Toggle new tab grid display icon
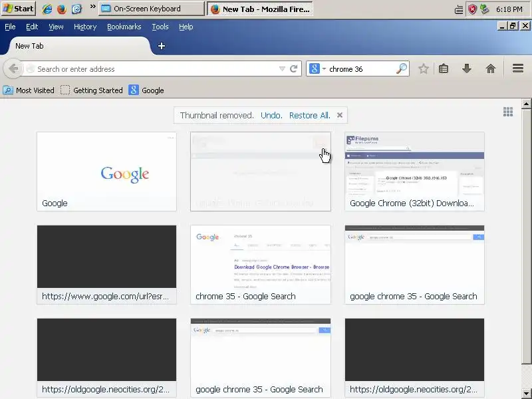Screen dimensions: 532x399 pos(508,112)
